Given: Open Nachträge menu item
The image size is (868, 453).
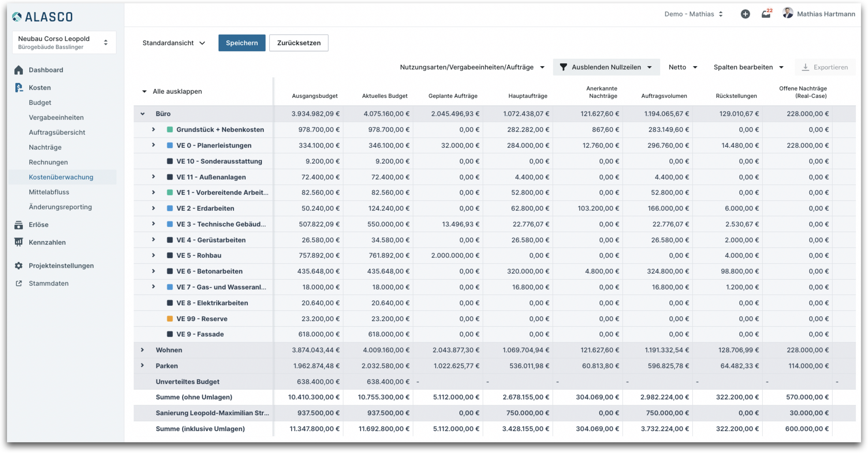Looking at the screenshot, I should [x=45, y=147].
